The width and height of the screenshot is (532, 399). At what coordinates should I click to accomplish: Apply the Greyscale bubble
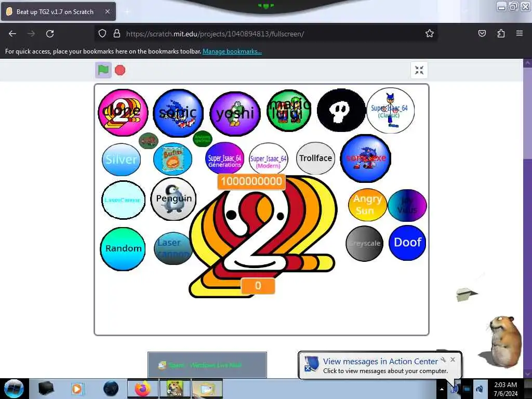click(x=364, y=244)
